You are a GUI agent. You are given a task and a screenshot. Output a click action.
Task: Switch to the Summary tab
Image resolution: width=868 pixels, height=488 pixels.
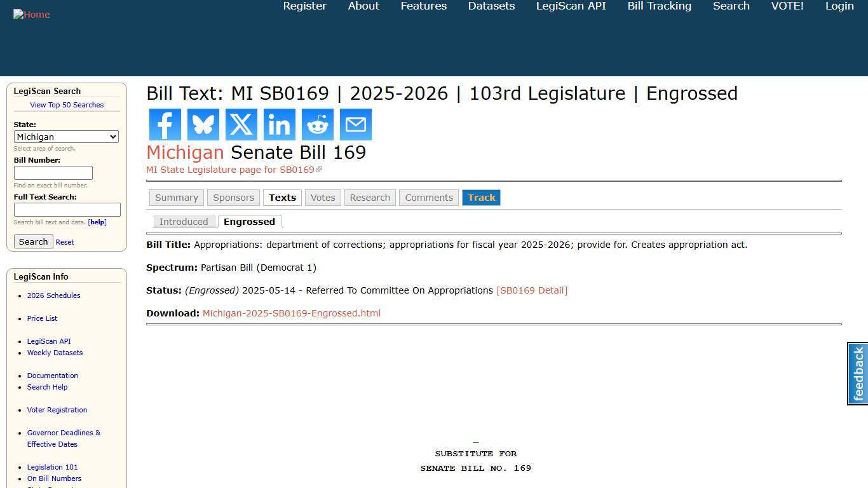(176, 197)
